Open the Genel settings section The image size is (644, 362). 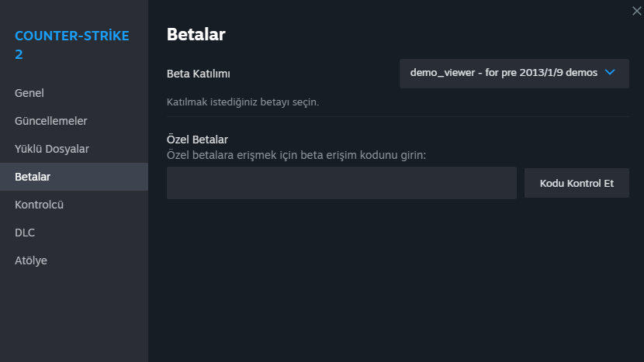29,93
